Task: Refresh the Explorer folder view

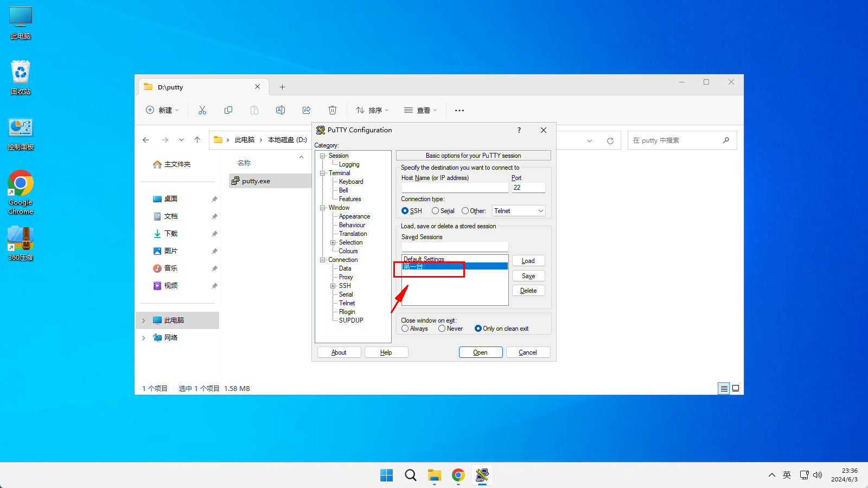Action: [x=610, y=140]
